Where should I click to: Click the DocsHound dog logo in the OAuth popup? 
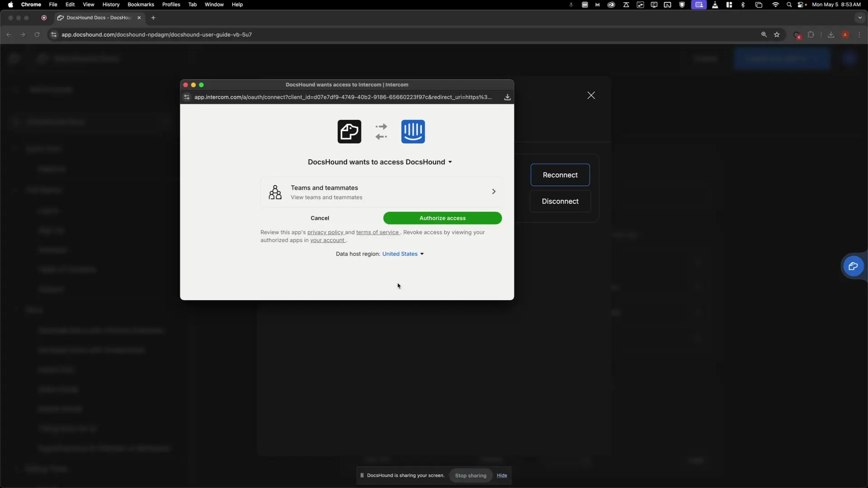point(349,131)
